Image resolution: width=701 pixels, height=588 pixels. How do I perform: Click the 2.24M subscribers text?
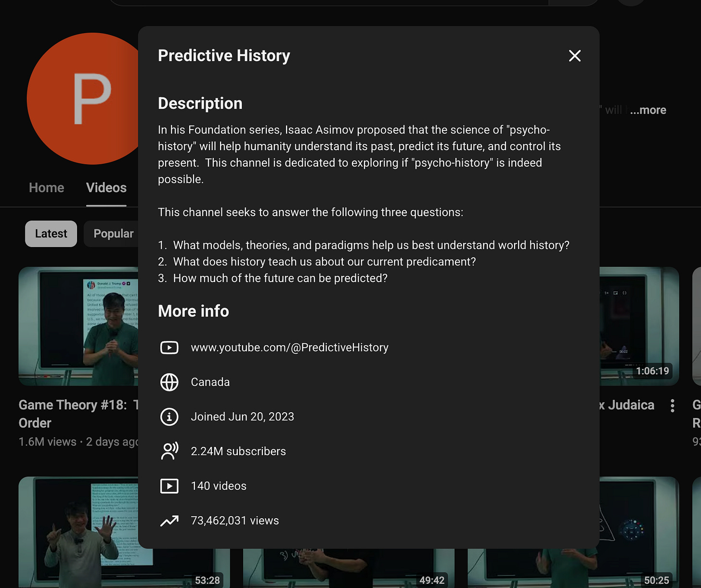[238, 451]
